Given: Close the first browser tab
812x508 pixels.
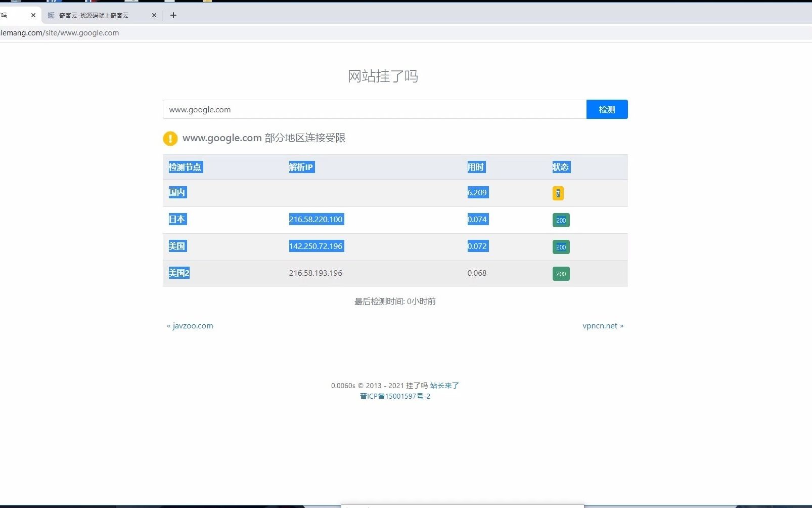Looking at the screenshot, I should point(33,15).
